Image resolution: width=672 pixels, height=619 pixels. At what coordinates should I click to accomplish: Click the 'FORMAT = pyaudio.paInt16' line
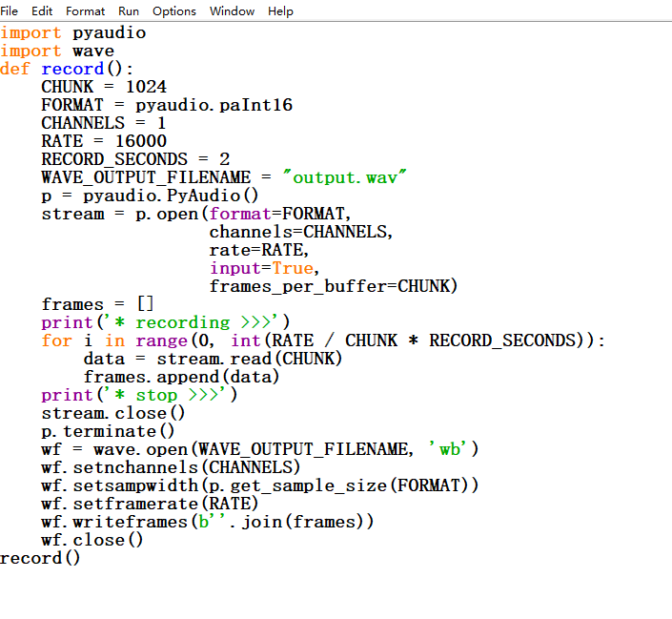(x=167, y=105)
